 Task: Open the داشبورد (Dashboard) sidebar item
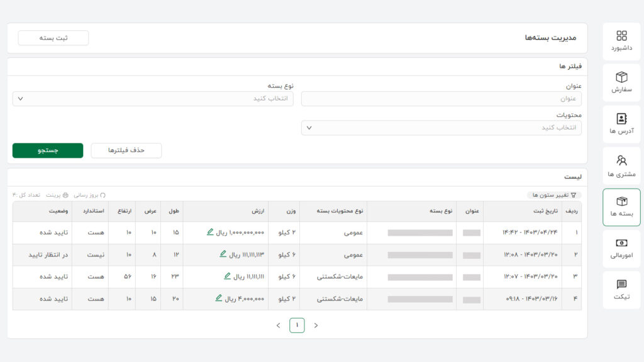coord(621,41)
